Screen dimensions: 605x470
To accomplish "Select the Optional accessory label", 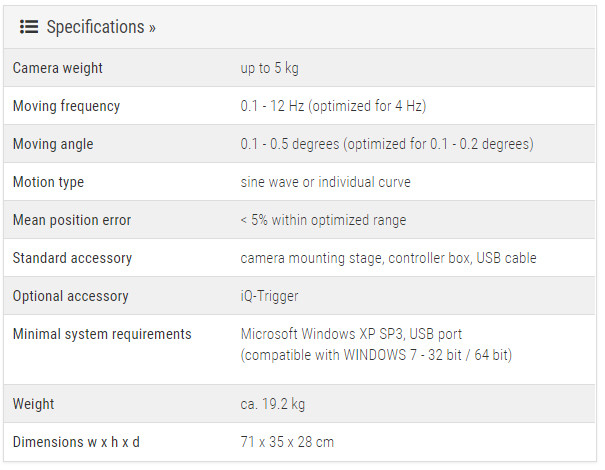I will pyautogui.click(x=70, y=296).
